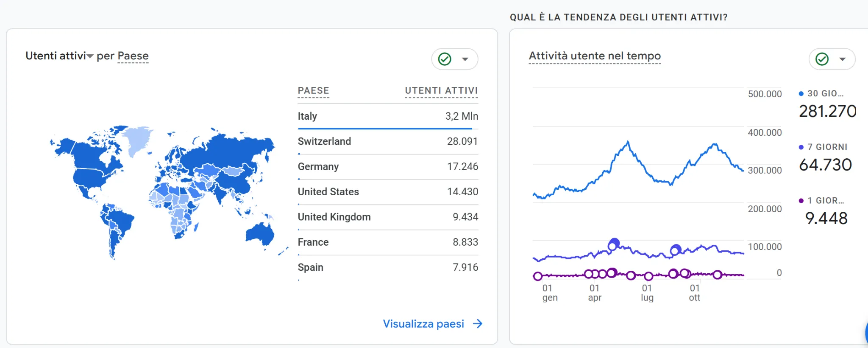Click first anomaly circle on purple line
Image resolution: width=868 pixels, height=348 pixels.
pyautogui.click(x=537, y=276)
